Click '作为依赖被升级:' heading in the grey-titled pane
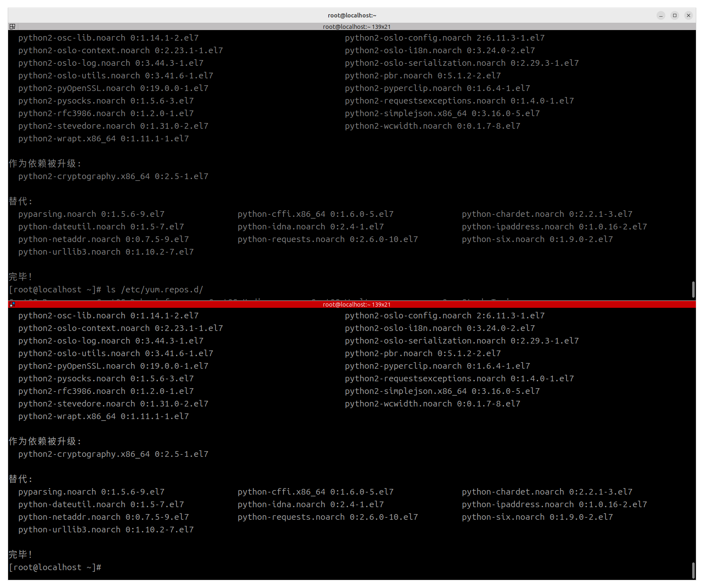 [45, 164]
